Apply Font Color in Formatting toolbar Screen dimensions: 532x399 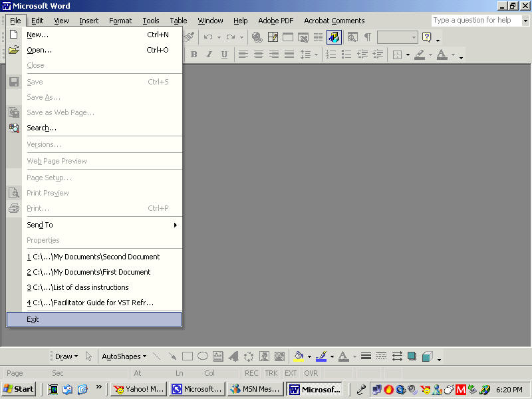442,55
